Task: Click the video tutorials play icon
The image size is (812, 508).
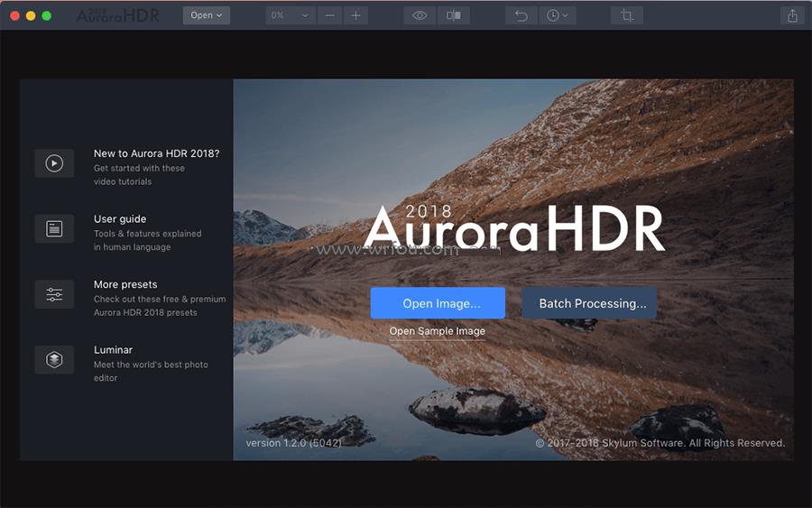Action: pyautogui.click(x=54, y=163)
